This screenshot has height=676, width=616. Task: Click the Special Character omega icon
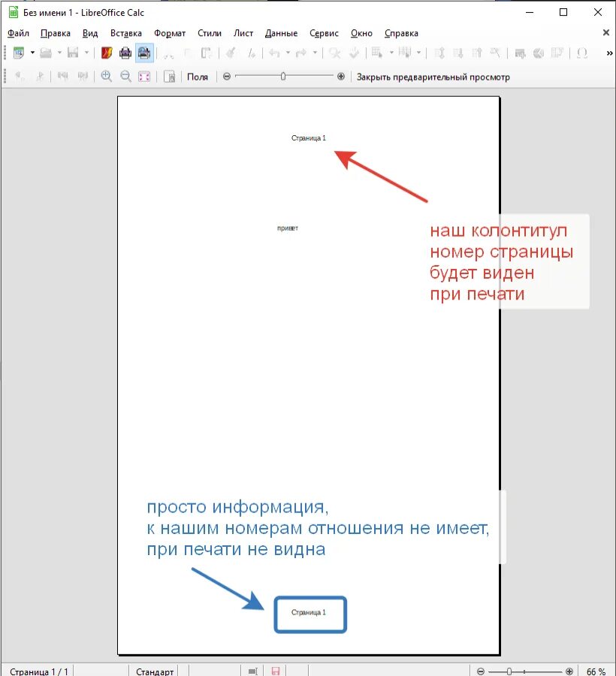point(582,53)
